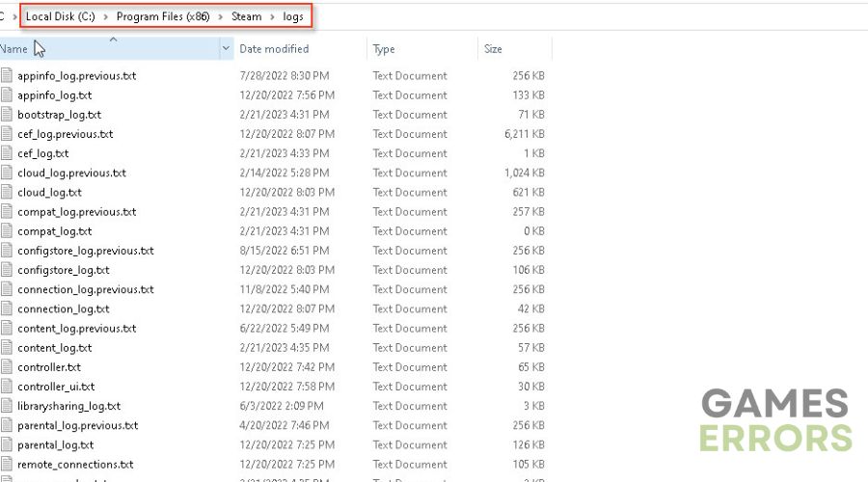Select file content_log.previous.txt
The image size is (868, 482).
[77, 328]
